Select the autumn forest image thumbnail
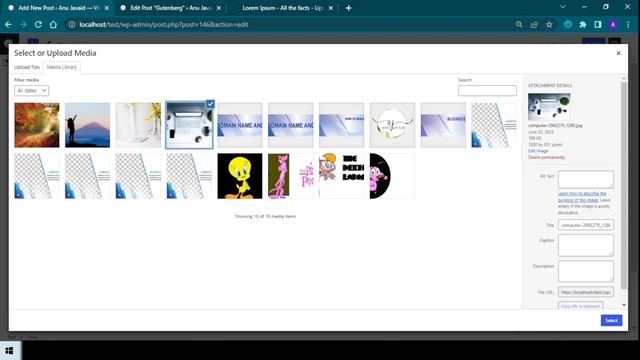The width and height of the screenshot is (640, 360). pos(37,125)
